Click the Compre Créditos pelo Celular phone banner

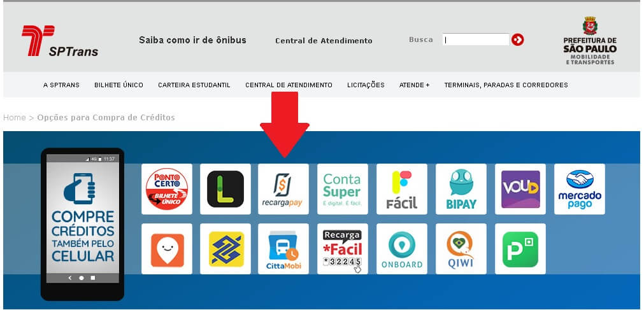(83, 224)
